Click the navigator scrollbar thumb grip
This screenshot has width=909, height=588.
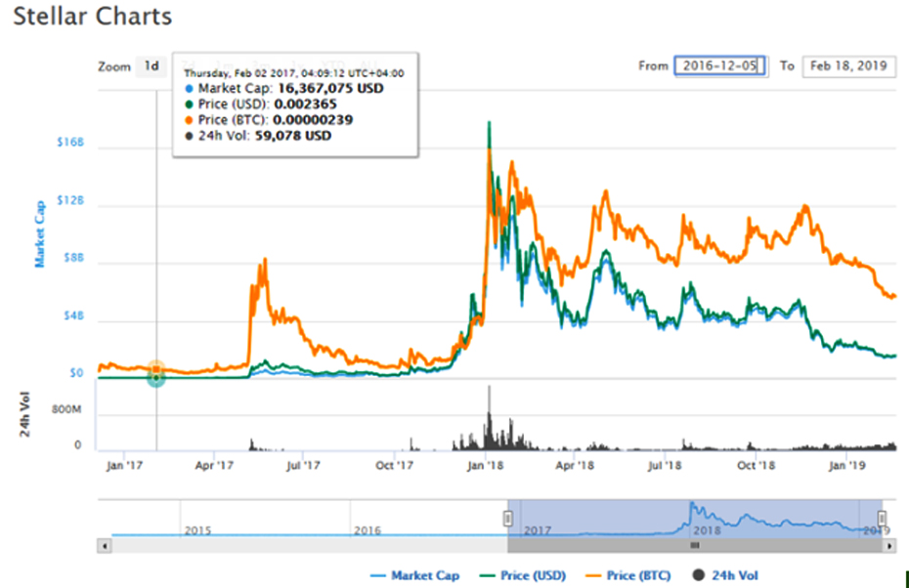pyautogui.click(x=695, y=546)
